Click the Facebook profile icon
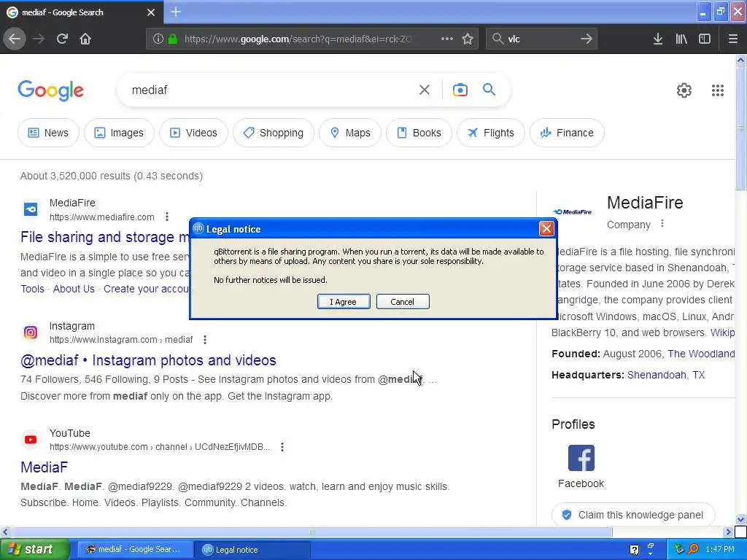 [x=581, y=458]
